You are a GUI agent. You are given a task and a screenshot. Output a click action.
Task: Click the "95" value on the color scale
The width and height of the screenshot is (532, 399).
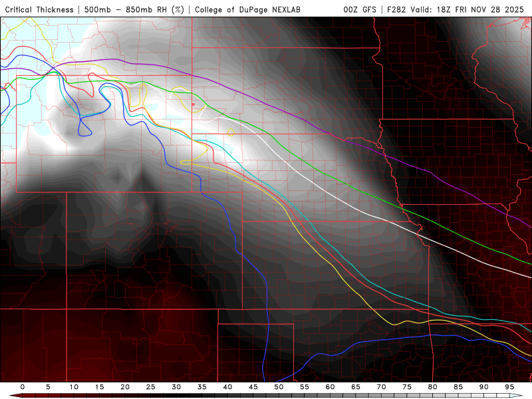(x=509, y=387)
